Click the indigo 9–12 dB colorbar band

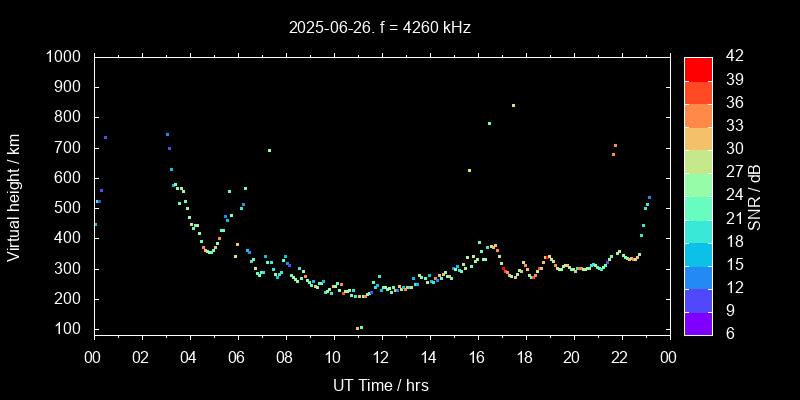tap(698, 300)
